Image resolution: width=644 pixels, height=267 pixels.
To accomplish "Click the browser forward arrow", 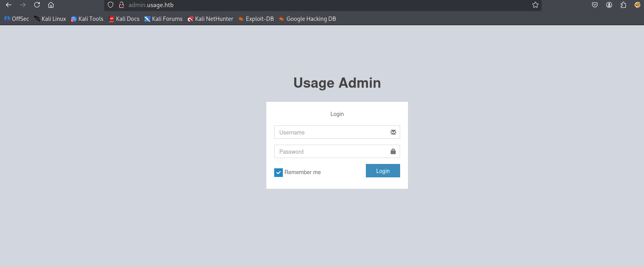I will click(23, 5).
